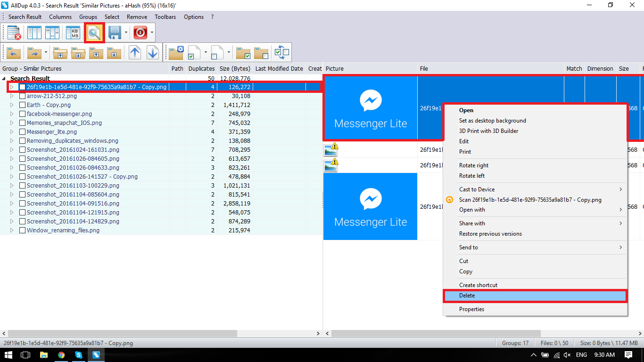Collapse the Search Result root node
The image size is (644, 362).
[4, 79]
